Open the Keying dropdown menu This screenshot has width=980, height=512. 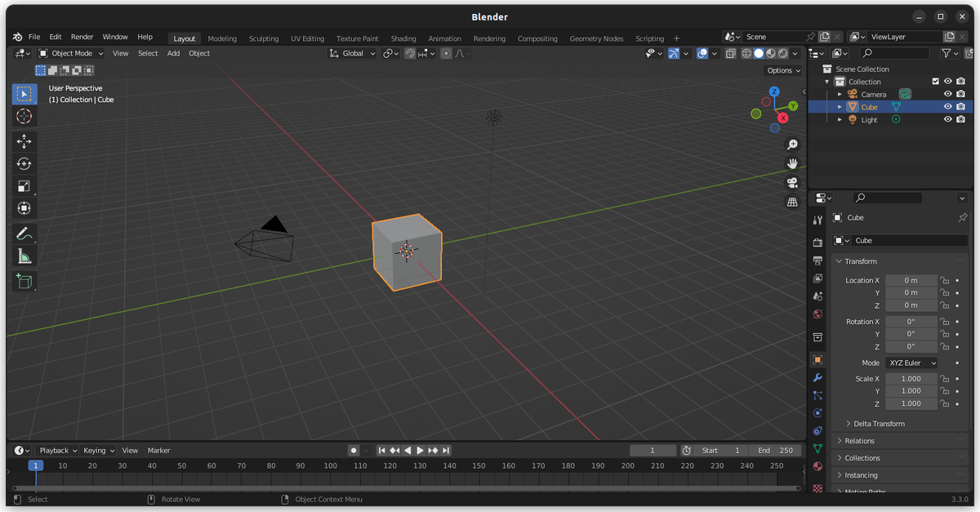click(x=98, y=450)
